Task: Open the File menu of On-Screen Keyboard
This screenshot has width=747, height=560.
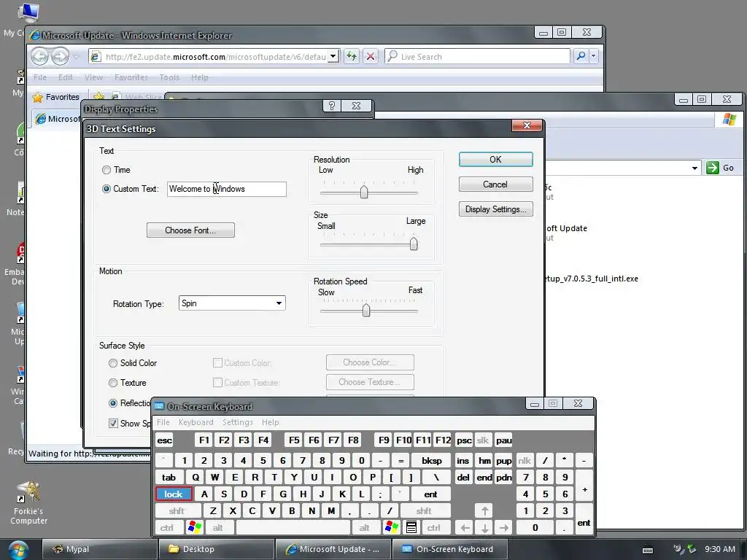Action: coord(163,422)
